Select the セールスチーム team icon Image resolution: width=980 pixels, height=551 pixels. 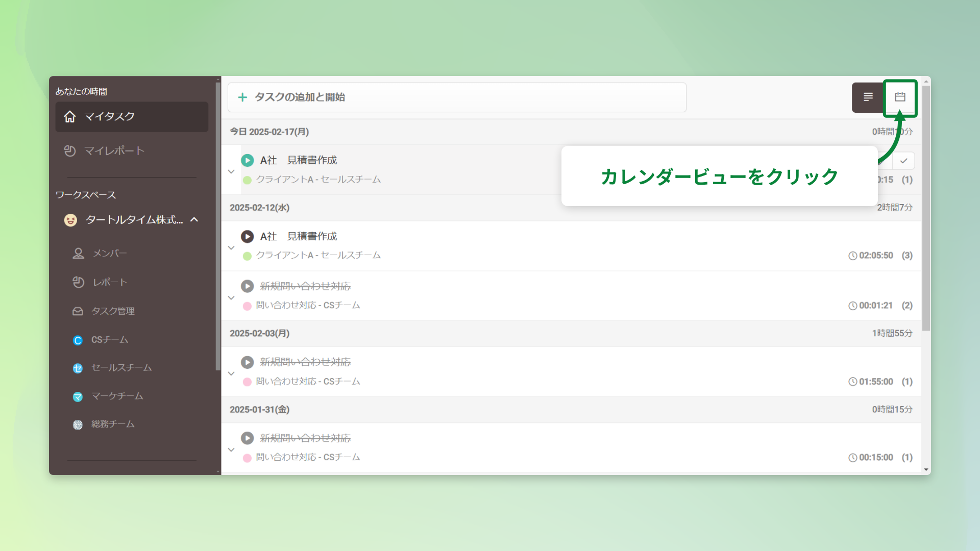click(x=78, y=368)
